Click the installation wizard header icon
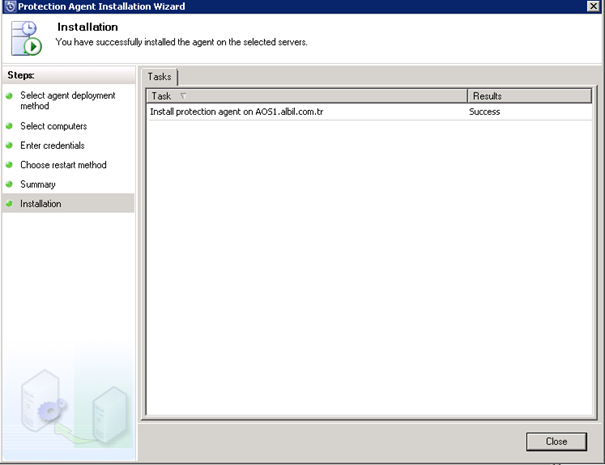 26,38
